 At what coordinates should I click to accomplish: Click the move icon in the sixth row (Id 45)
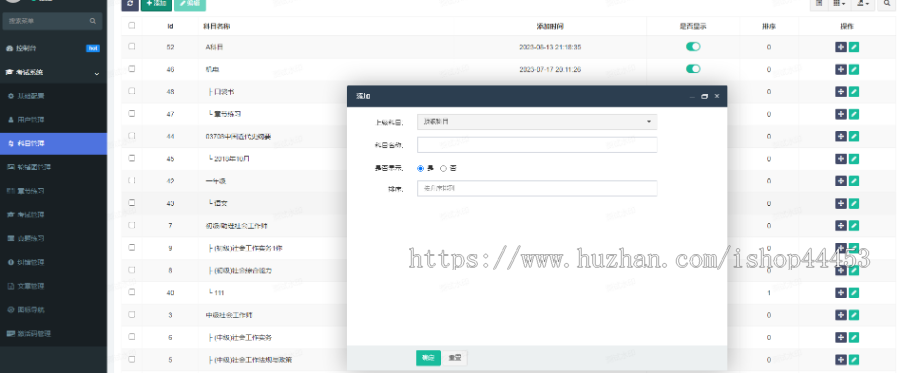[841, 159]
